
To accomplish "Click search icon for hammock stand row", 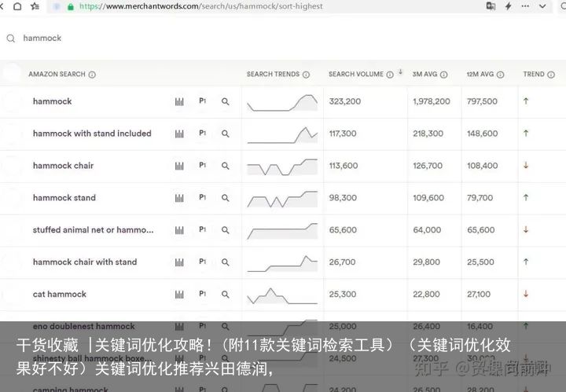I will pyautogui.click(x=226, y=198).
